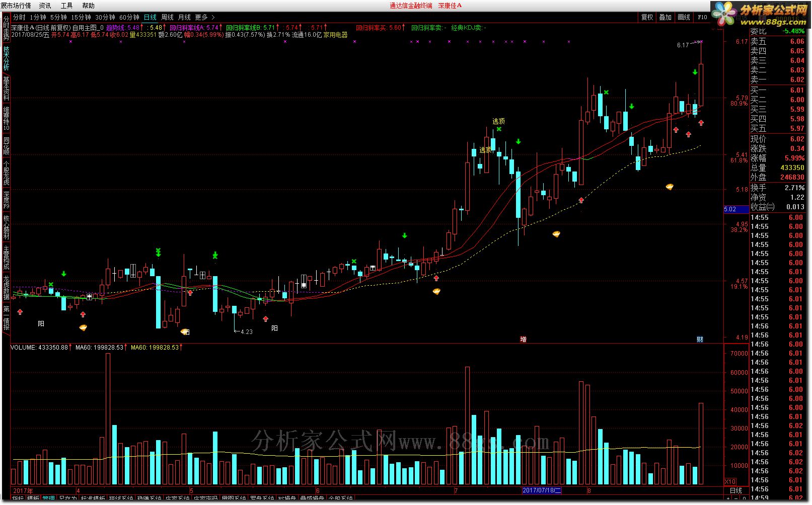Select the 买一 6.01 order row
Viewport: 812px width, 505px height.
(x=778, y=90)
